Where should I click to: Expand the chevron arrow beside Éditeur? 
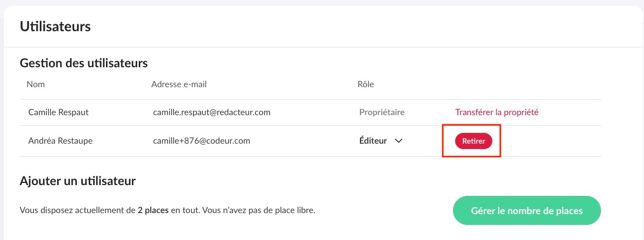tap(398, 141)
